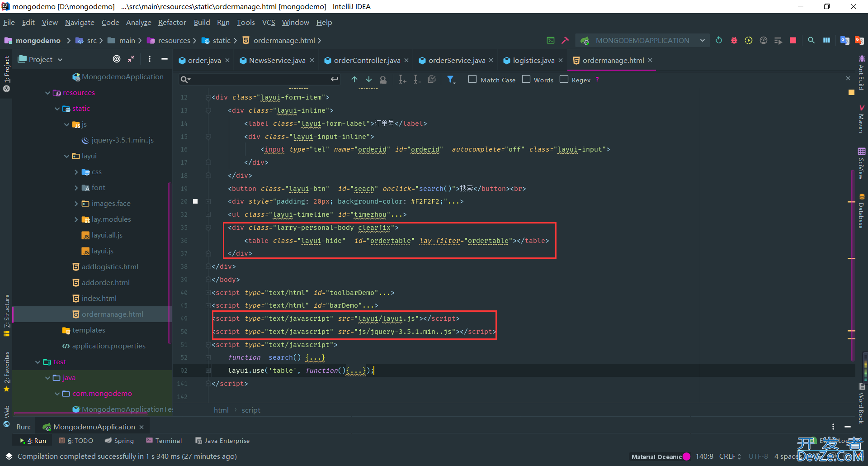Click the Rerun application icon in toolbar
Viewport: 868px width, 466px height.
coord(719,40)
